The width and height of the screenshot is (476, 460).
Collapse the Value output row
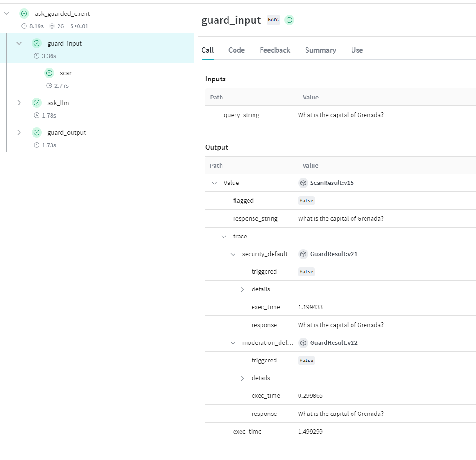215,183
